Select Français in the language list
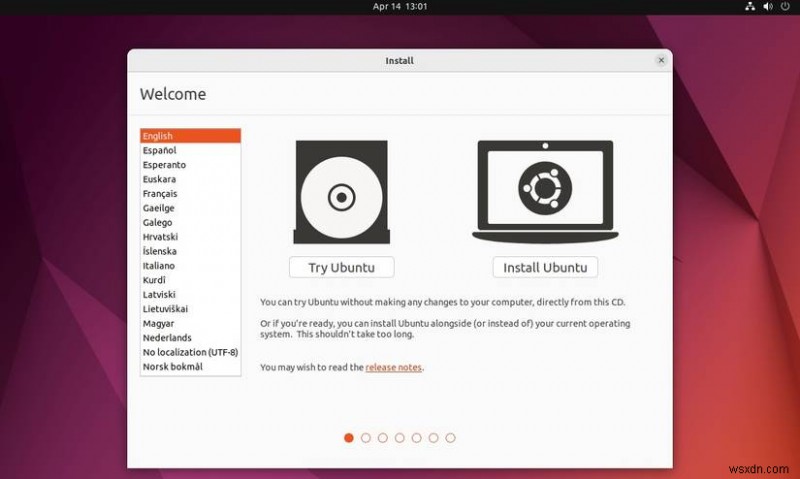The height and width of the screenshot is (479, 800). pos(190,193)
